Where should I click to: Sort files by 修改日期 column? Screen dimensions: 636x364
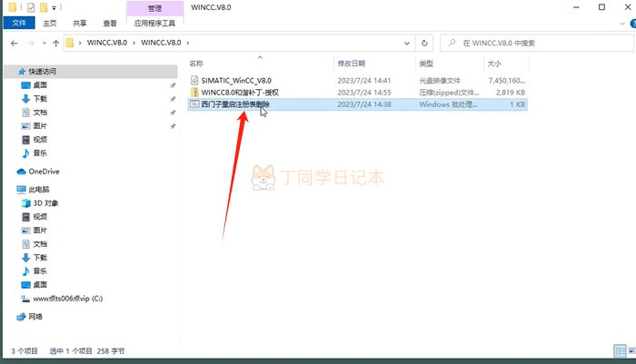[352, 64]
